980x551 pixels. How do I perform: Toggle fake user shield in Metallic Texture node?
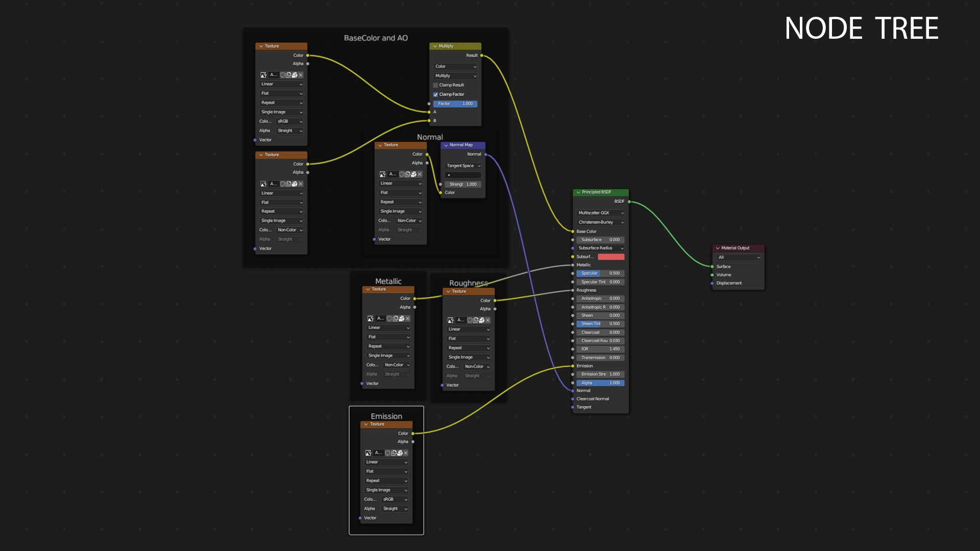[x=389, y=319]
